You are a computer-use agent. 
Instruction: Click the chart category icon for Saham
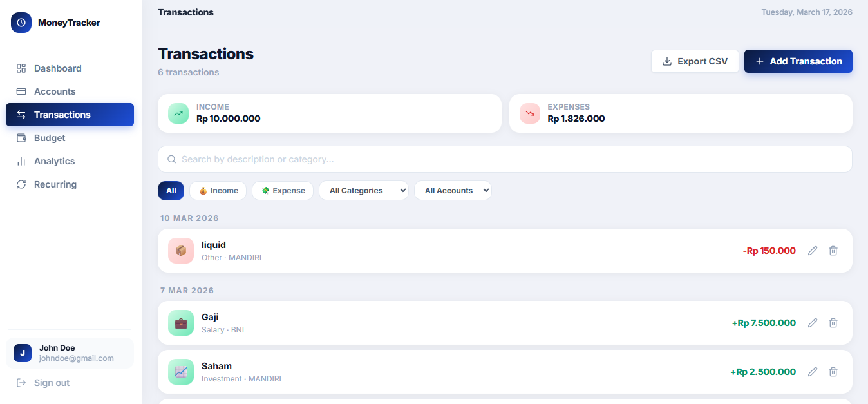point(181,372)
